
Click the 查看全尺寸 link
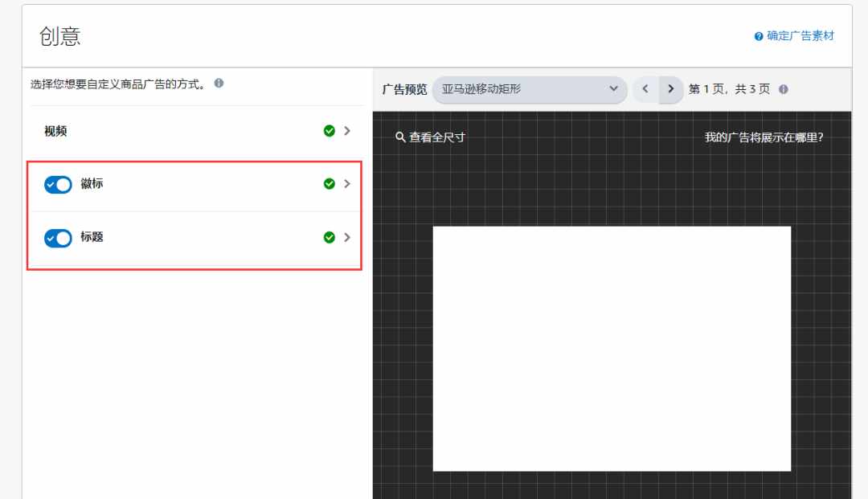(x=436, y=137)
